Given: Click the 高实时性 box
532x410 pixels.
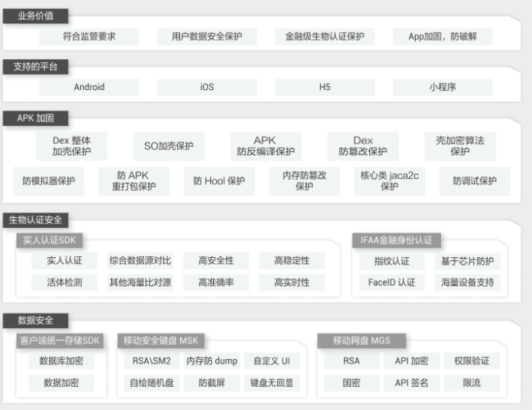Looking at the screenshot, I should pos(292,283).
